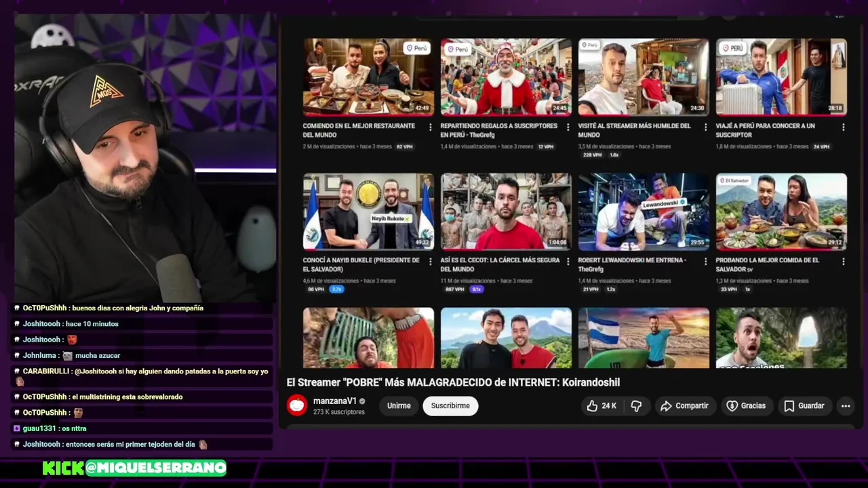Click the Perú location tag on restaurant thumbnail

point(416,48)
